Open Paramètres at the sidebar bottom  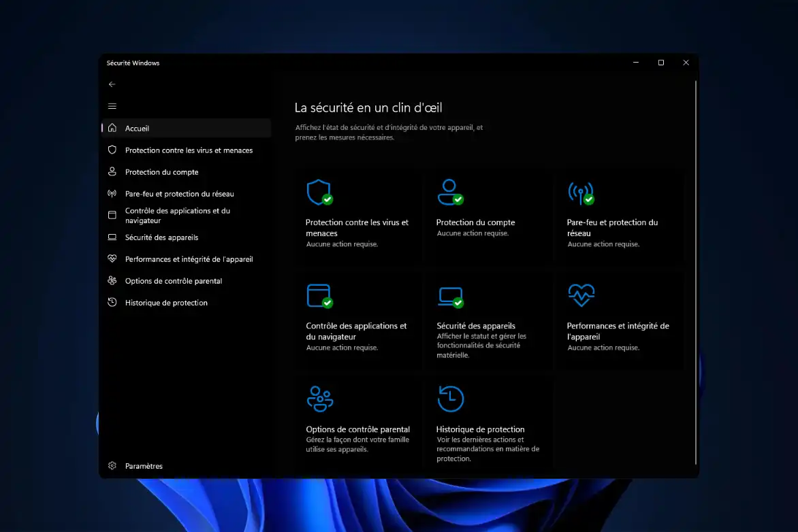(x=187, y=466)
